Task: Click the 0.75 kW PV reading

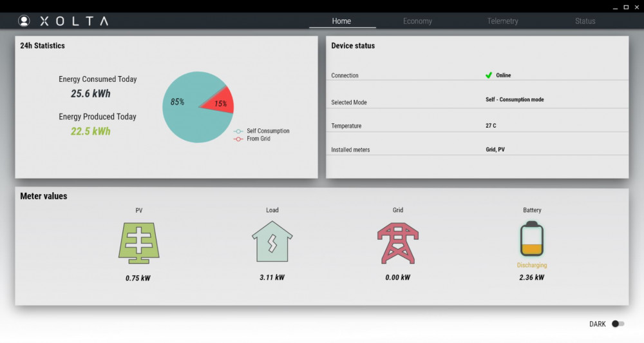Action: pos(138,279)
